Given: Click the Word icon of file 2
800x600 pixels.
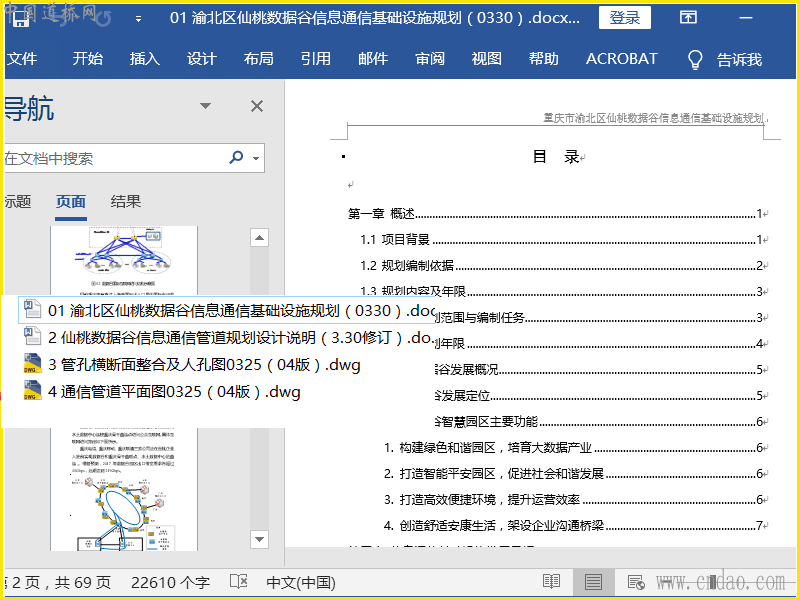Looking at the screenshot, I should point(33,336).
